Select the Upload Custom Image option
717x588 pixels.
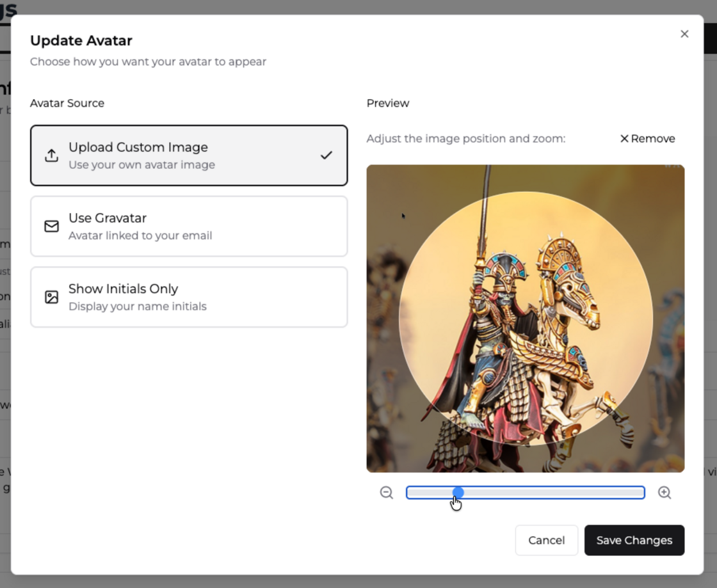(x=189, y=155)
